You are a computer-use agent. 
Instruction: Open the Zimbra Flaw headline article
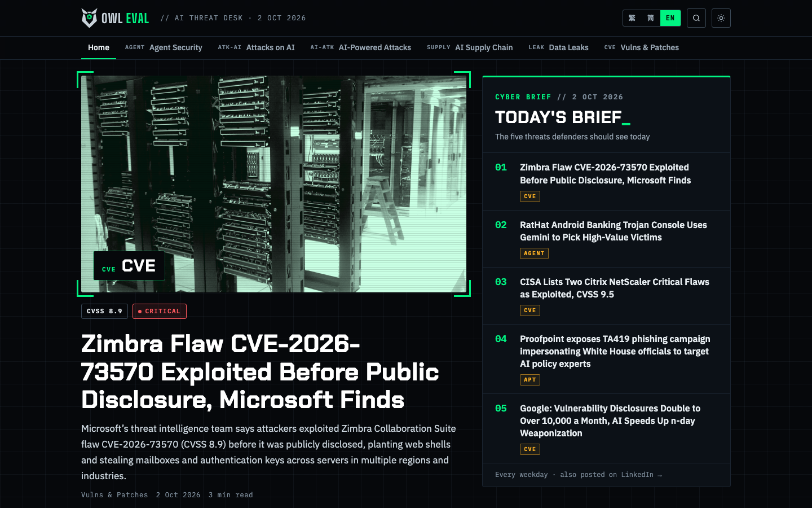point(260,371)
